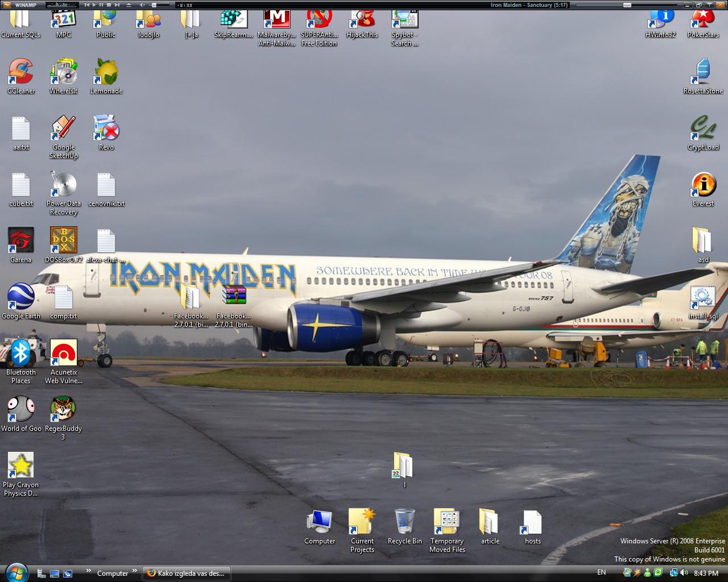
Task: Click the 8:43 PM taskbar clock
Action: (706, 573)
